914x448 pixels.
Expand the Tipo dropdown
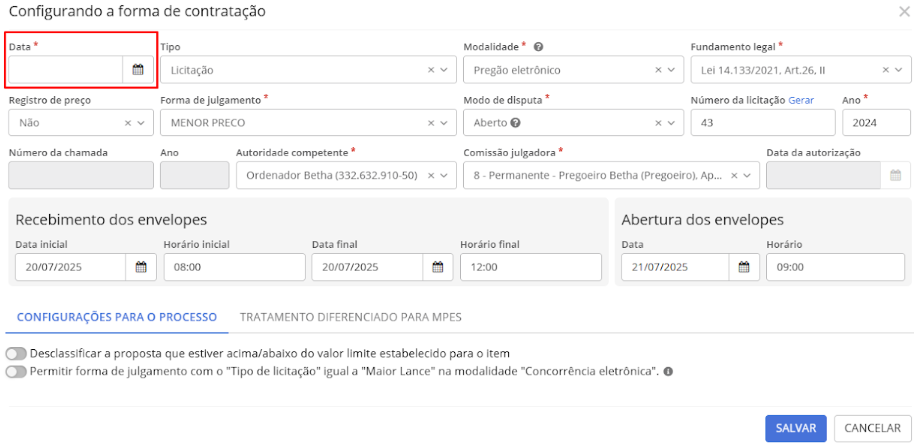[x=444, y=70]
